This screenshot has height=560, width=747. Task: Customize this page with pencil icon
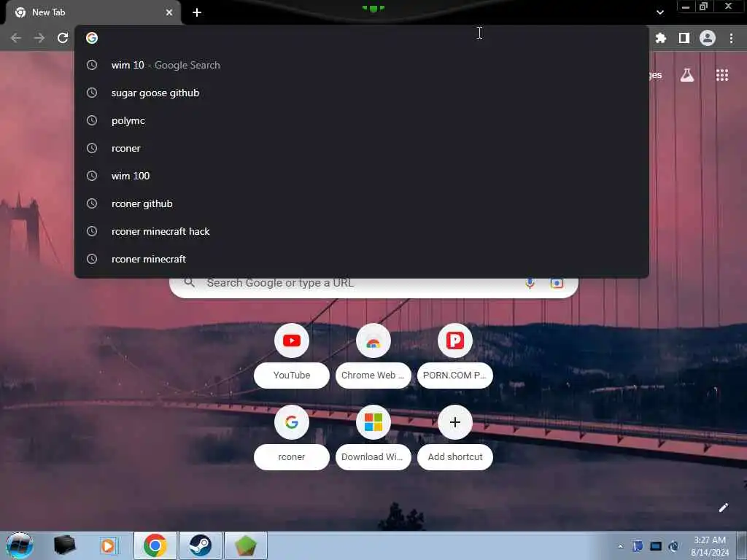click(x=723, y=507)
